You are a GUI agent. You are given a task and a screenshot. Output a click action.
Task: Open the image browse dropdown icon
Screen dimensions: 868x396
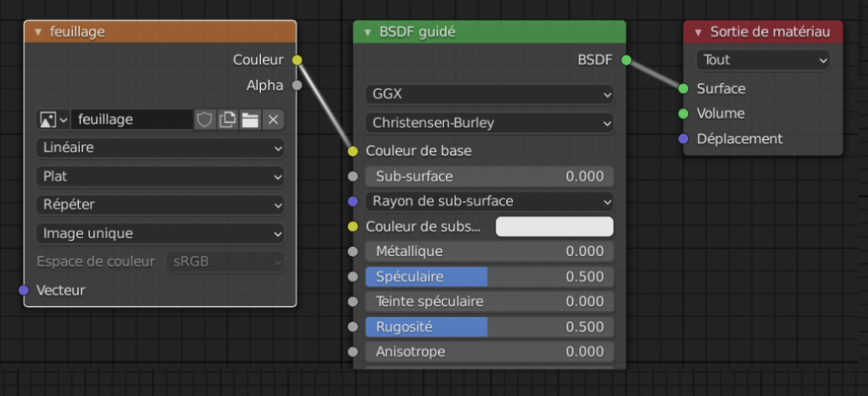pyautogui.click(x=53, y=120)
